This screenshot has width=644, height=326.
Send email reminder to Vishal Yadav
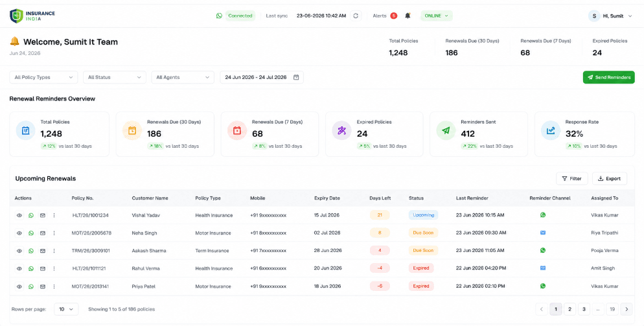tap(42, 215)
